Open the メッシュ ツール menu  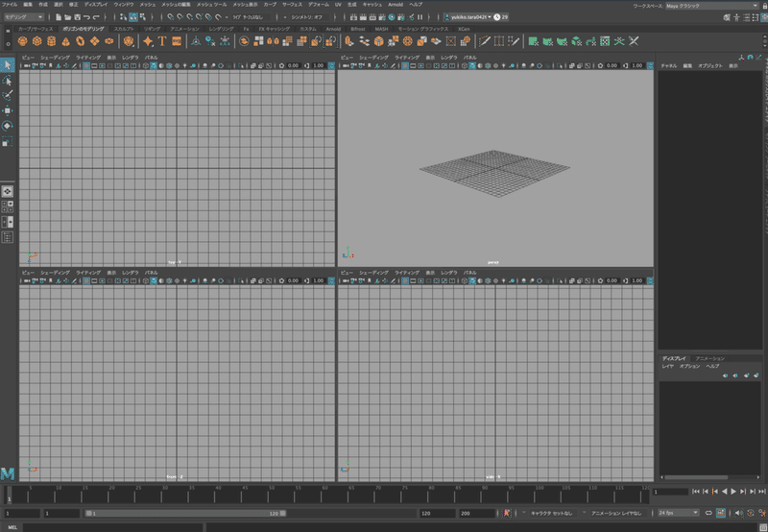point(211,5)
